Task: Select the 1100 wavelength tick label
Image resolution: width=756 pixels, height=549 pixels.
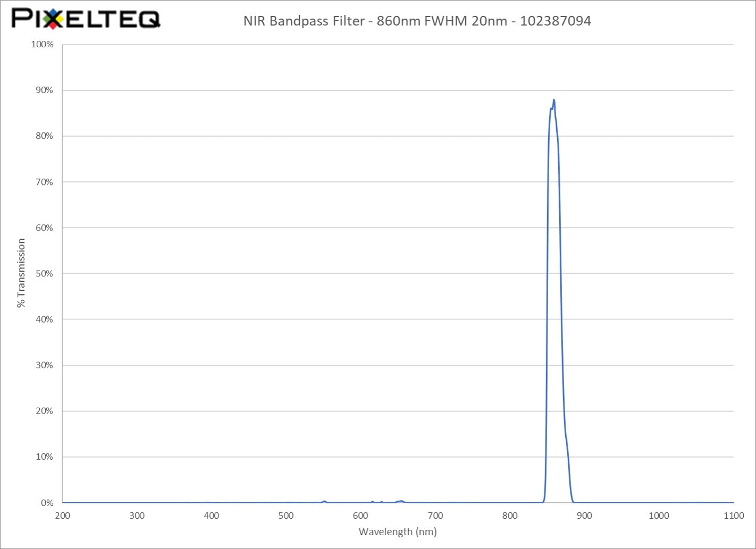Action: (x=734, y=516)
